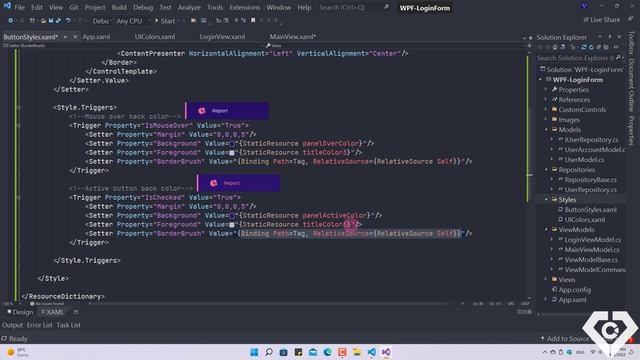
Task: Click the Live Share button
Action: [602, 20]
